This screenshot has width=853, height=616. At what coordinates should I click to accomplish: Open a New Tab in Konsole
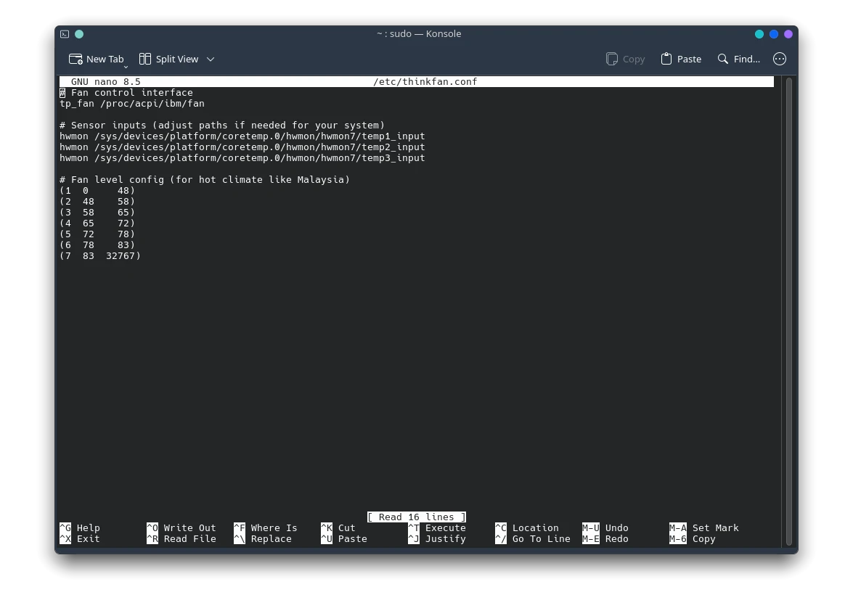click(x=97, y=59)
